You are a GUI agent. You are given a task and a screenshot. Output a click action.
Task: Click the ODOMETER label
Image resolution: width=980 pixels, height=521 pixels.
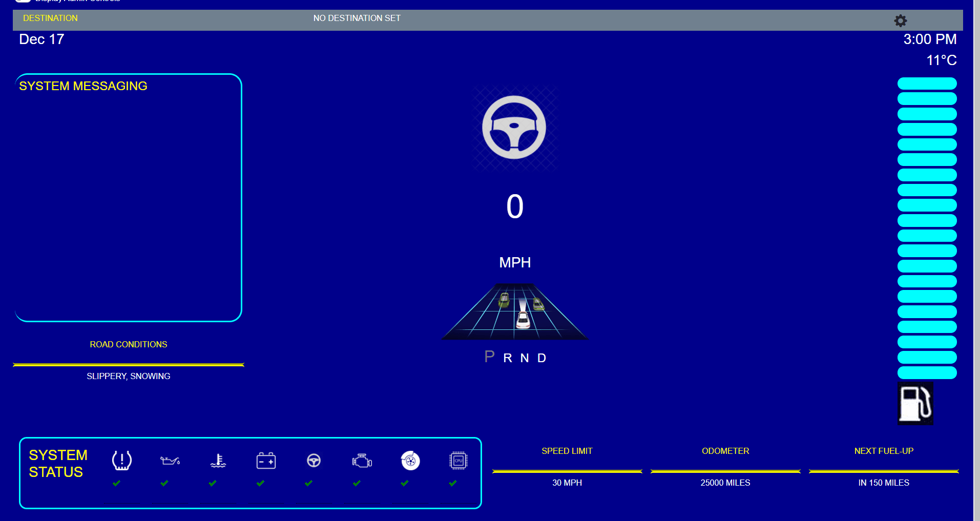[725, 451]
